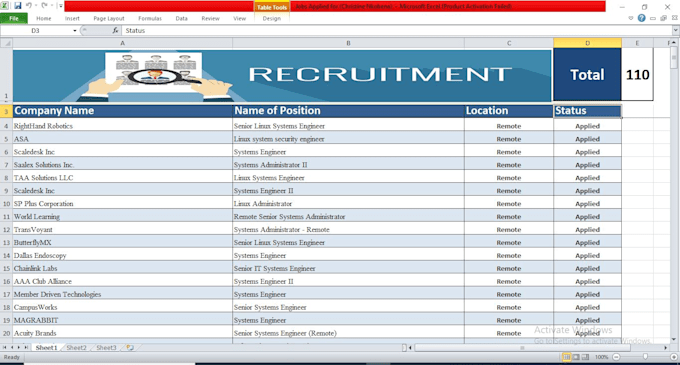Viewport: 680px width, 365px height.
Task: Minimize the ribbon with the caret icon
Action: (x=631, y=18)
